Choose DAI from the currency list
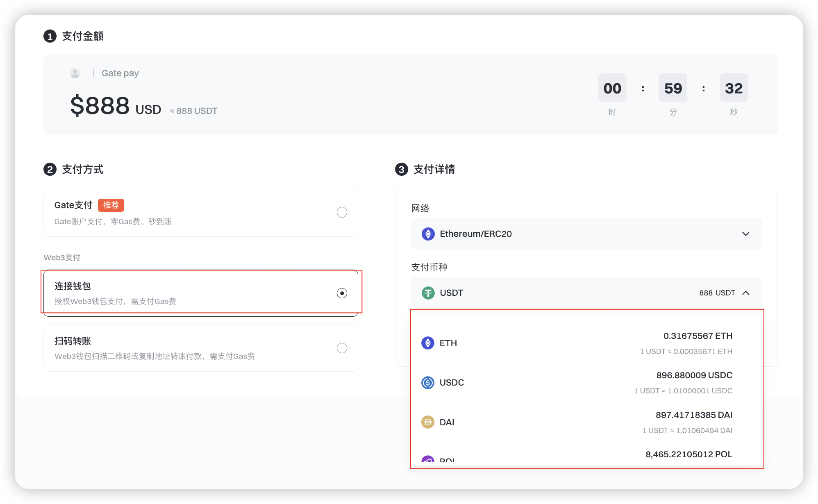818x504 pixels. coord(447,422)
